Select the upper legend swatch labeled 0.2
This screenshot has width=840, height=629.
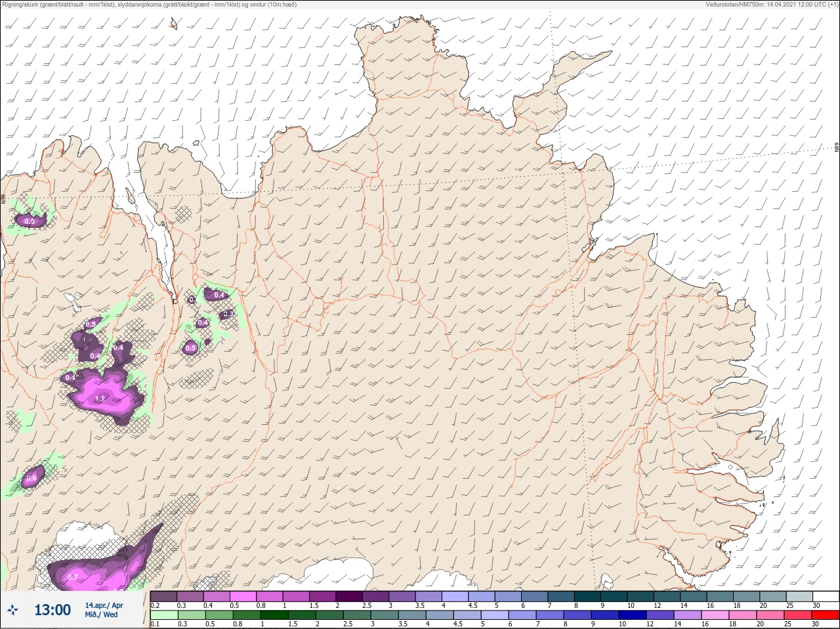point(163,596)
